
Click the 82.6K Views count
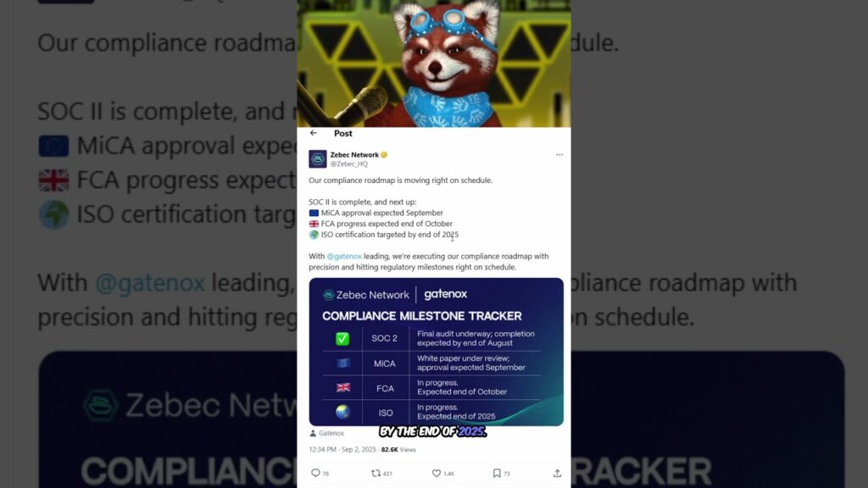(398, 449)
